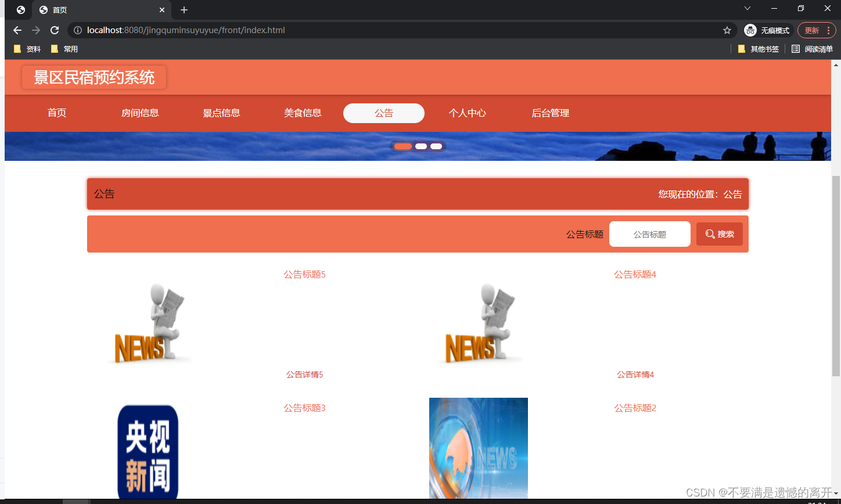Open the 阅读清单 reading list icon
Screen dimensions: 841x504
796,49
